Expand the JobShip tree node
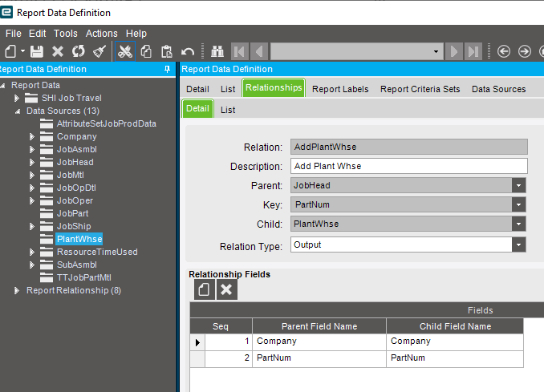This screenshot has height=392, width=544. pyautogui.click(x=32, y=226)
